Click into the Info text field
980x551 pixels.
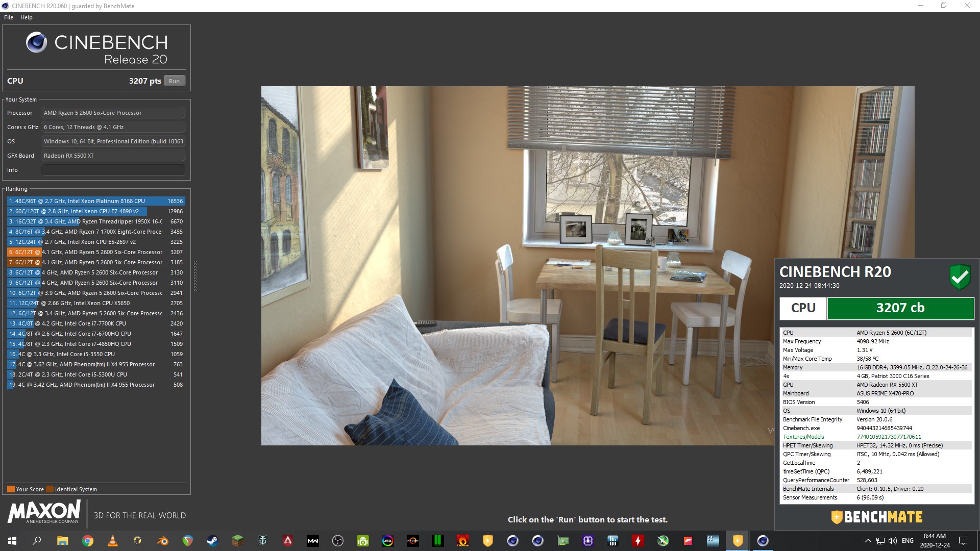113,170
